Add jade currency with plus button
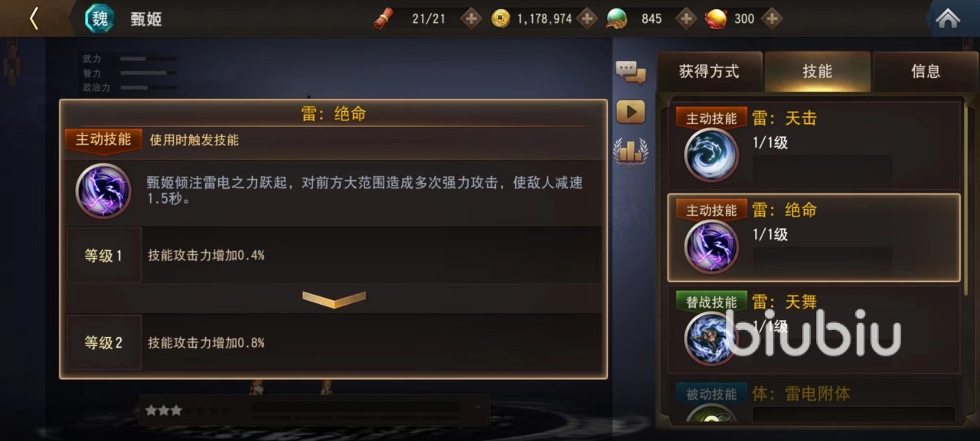 pos(687,18)
